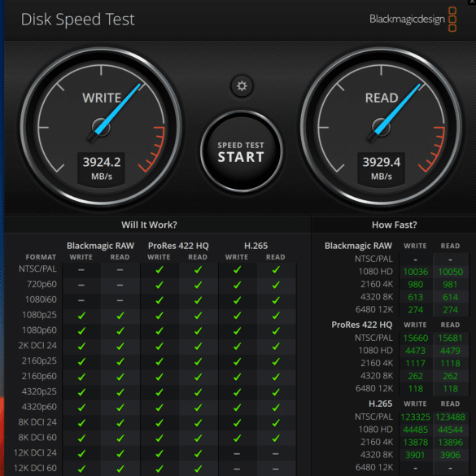Click the 3929.4 MB/s read readout

coord(382,168)
